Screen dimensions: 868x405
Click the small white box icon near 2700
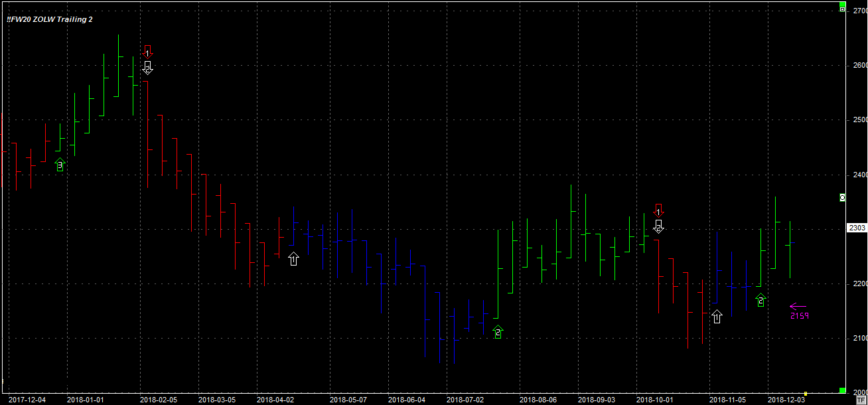pyautogui.click(x=842, y=9)
